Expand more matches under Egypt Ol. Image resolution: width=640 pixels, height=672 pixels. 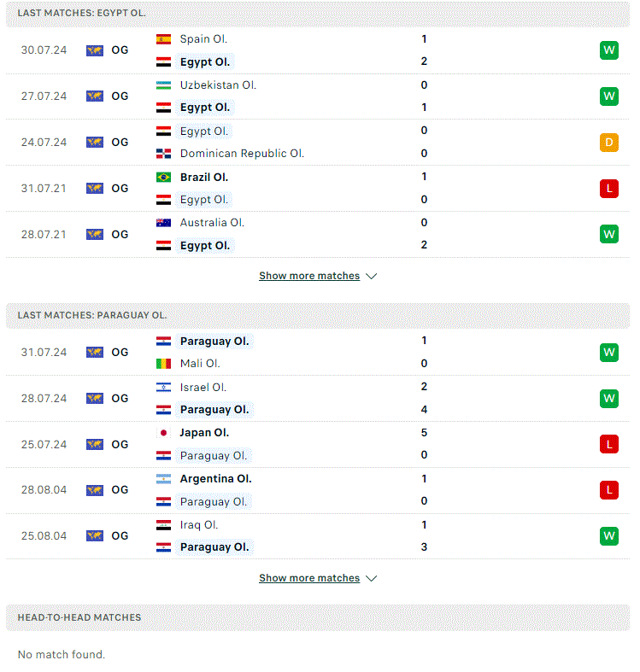click(x=309, y=276)
